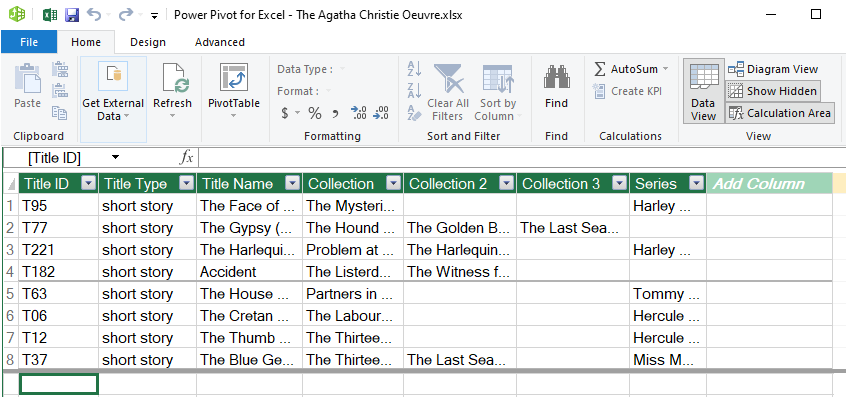846x397 pixels.
Task: Click 'Partners in ...' collection cell
Action: (x=353, y=293)
